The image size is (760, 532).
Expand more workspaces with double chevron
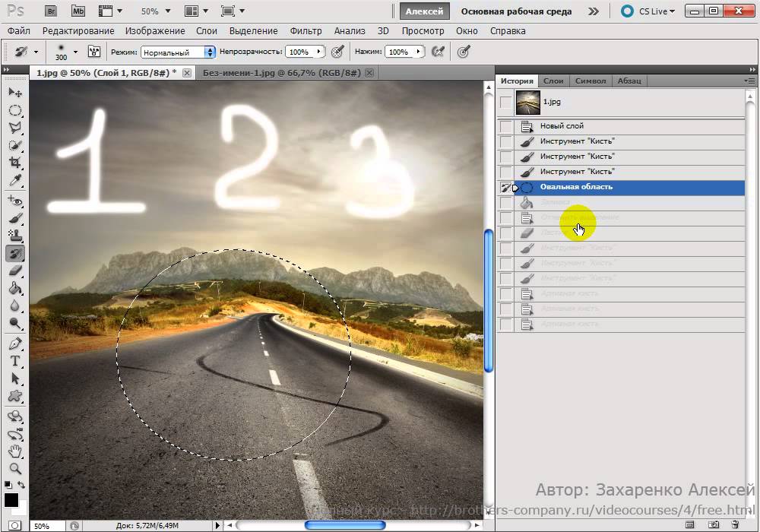[594, 11]
